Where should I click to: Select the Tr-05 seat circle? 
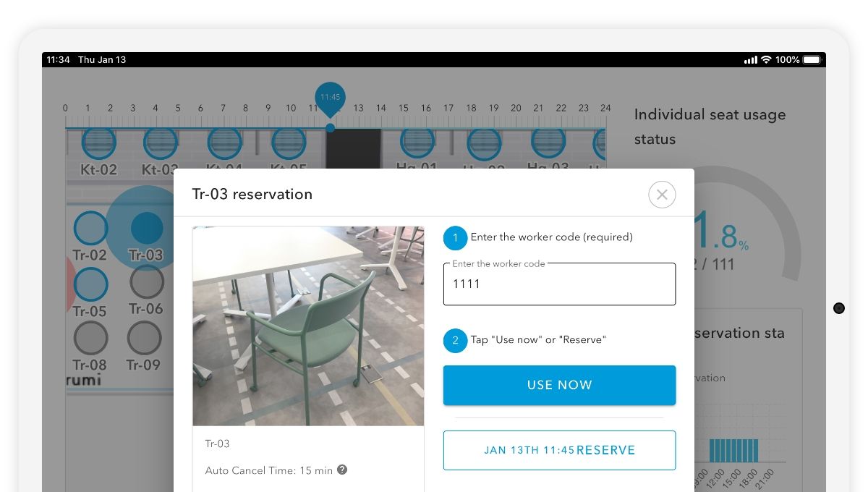(x=90, y=284)
